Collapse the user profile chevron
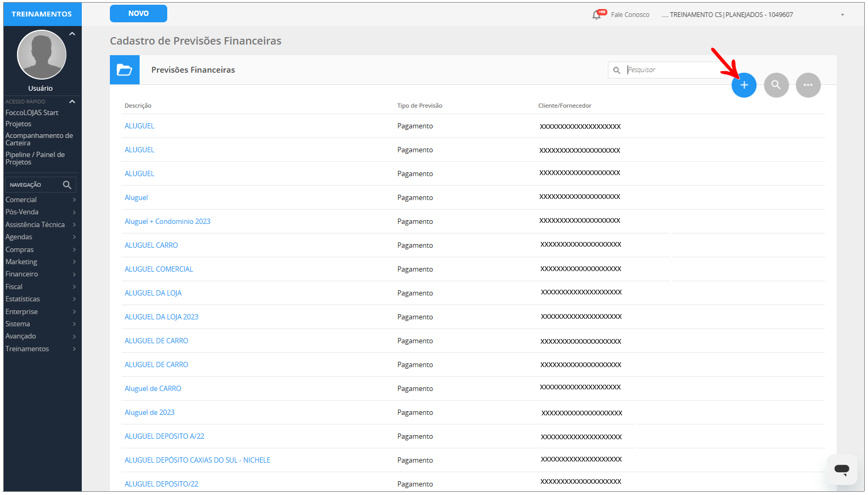 pyautogui.click(x=72, y=33)
